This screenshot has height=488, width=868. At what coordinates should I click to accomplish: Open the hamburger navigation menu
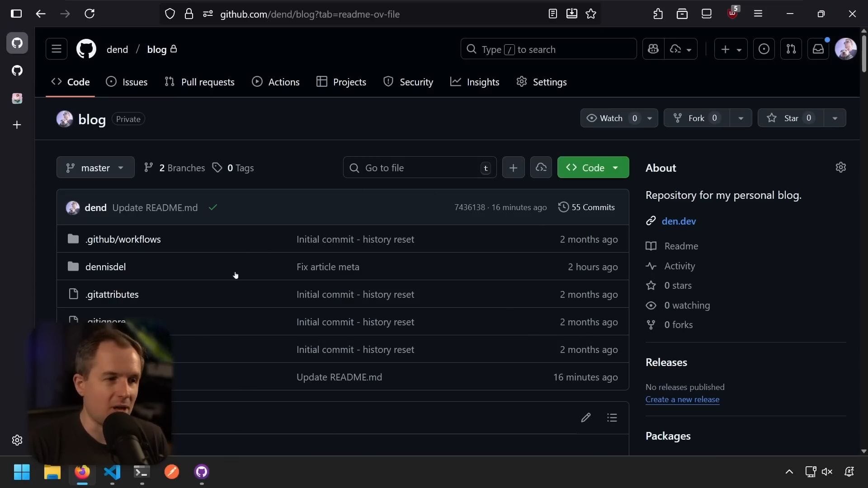point(57,49)
